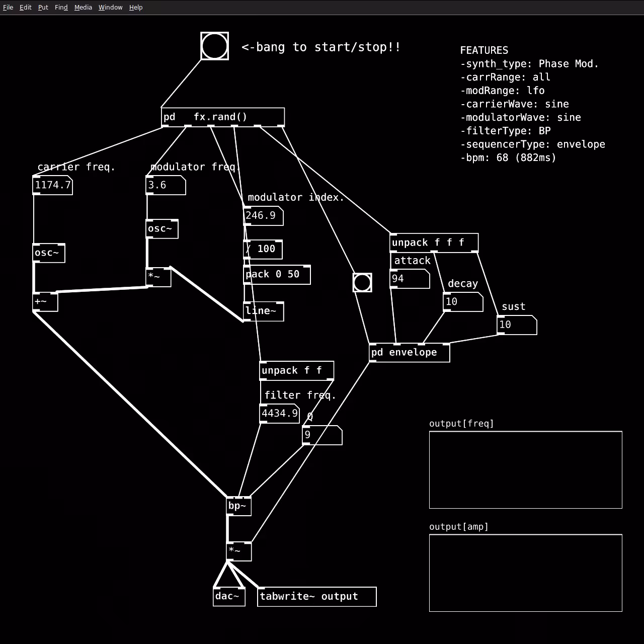Click the '-sequencerType: envelope' comment line
The height and width of the screenshot is (644, 644).
point(533,144)
